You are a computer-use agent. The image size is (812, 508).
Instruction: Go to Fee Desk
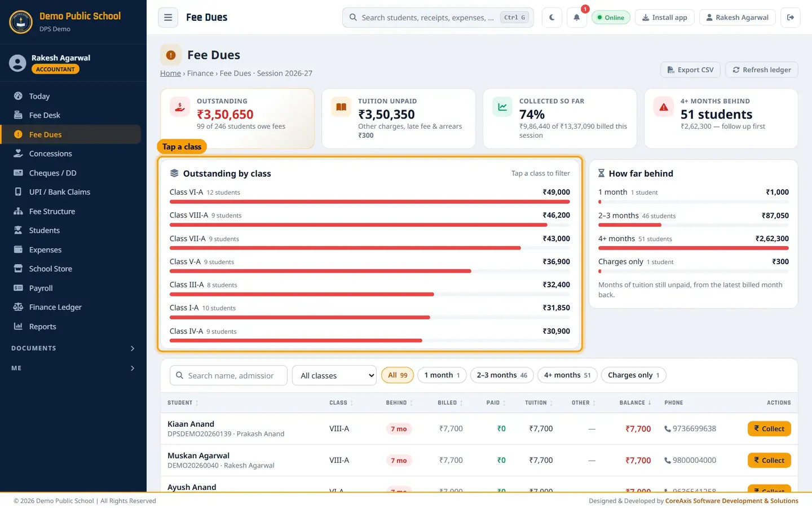pos(70,115)
